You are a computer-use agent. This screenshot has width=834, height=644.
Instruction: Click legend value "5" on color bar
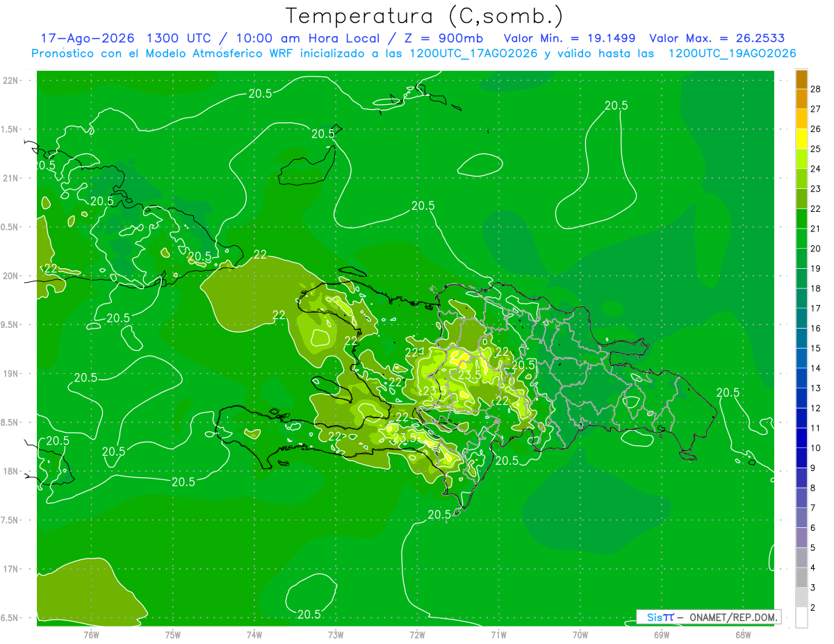[x=813, y=547]
